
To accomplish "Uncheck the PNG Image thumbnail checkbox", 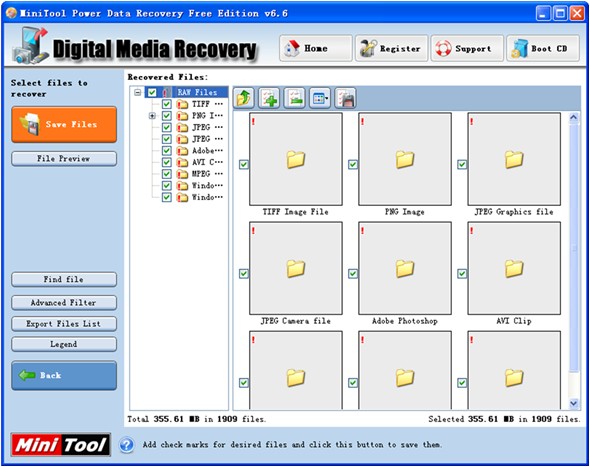I will point(353,164).
